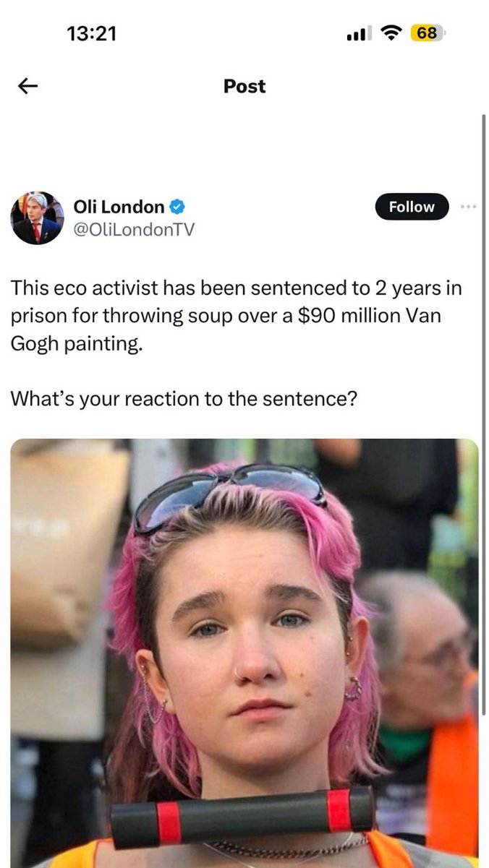Image resolution: width=489 pixels, height=868 pixels.
Task: Tap the battery level indicator
Action: pos(428,33)
